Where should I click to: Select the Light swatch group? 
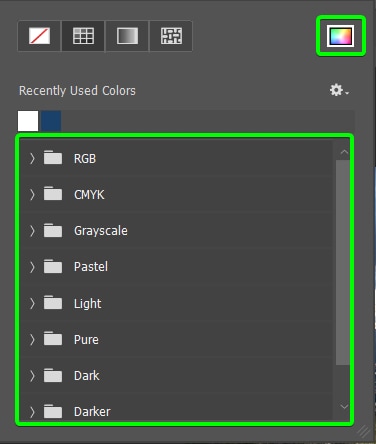click(177, 303)
